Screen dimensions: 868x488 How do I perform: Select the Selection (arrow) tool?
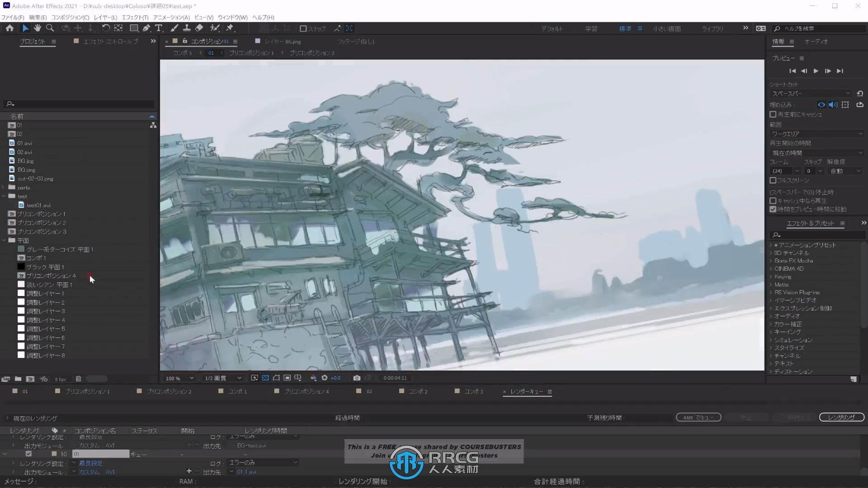(x=25, y=28)
